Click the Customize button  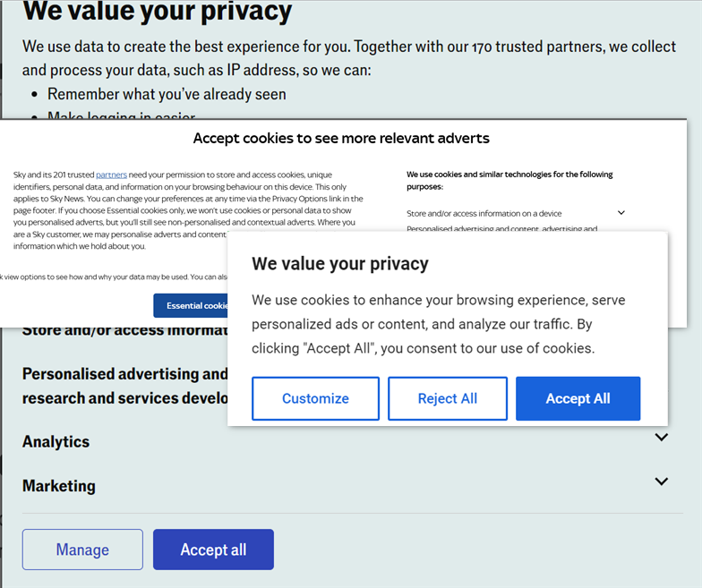(x=315, y=398)
